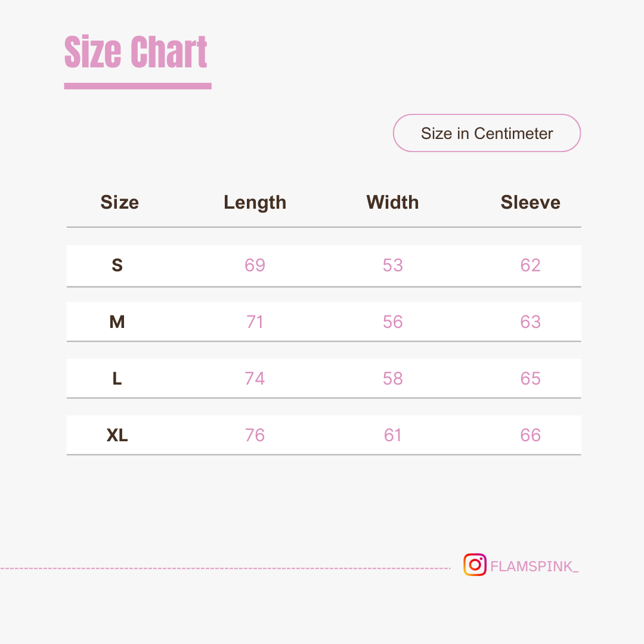Select length value 76 for size XL

255,435
